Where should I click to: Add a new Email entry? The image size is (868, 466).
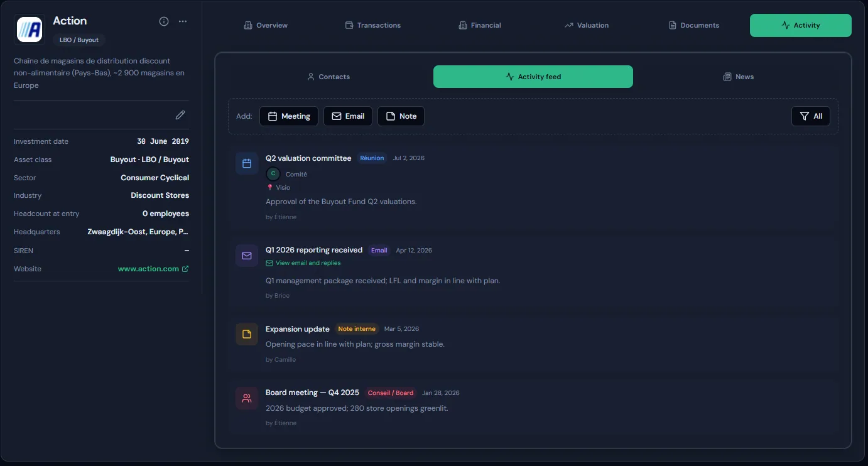point(348,116)
